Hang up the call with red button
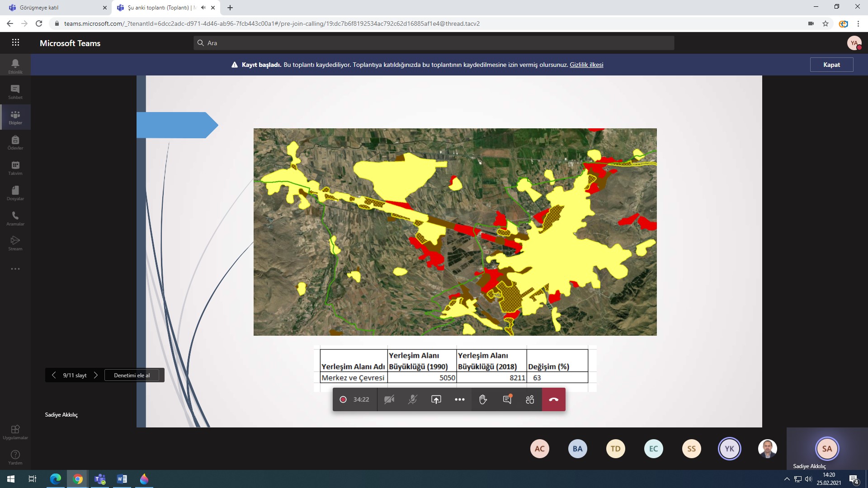This screenshot has width=868, height=488. (x=554, y=399)
